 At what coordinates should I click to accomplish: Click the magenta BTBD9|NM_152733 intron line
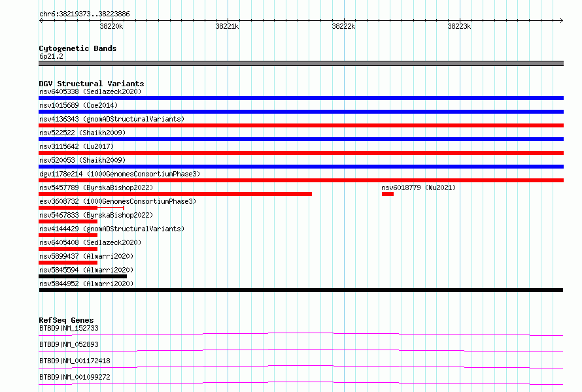tap(301, 334)
